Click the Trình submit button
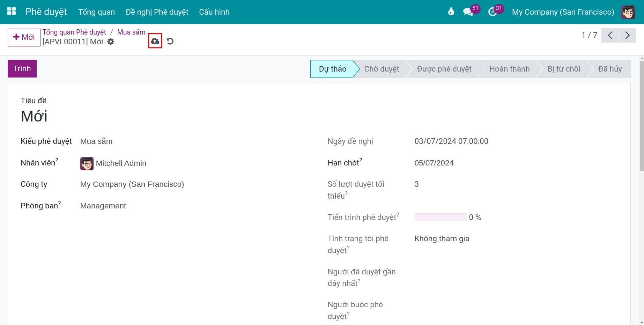The image size is (644, 325). pyautogui.click(x=22, y=68)
